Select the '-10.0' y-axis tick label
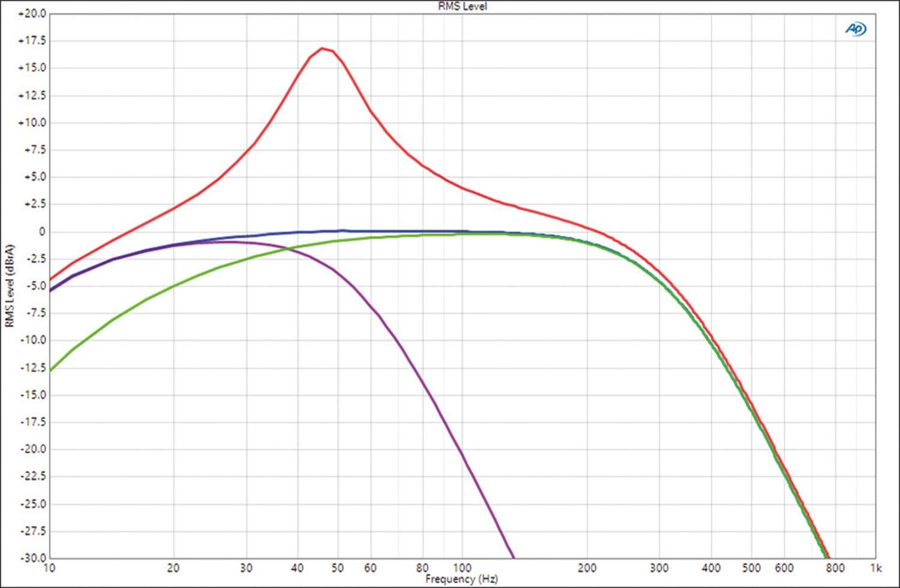This screenshot has width=900, height=588. (33, 340)
